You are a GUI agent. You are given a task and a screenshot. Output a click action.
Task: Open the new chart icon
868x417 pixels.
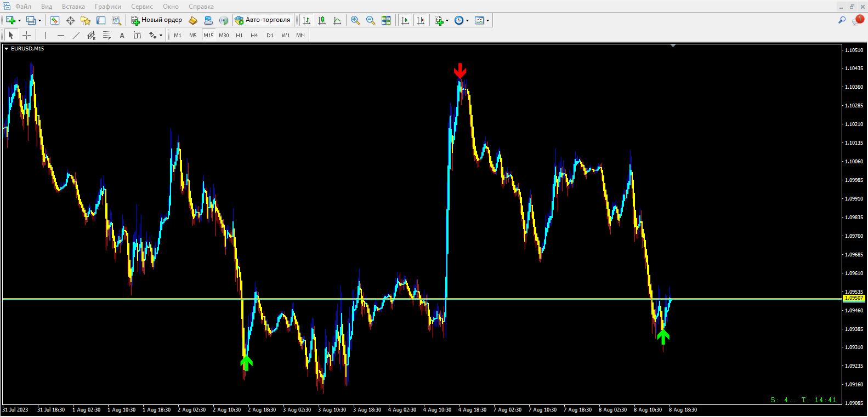tap(10, 20)
